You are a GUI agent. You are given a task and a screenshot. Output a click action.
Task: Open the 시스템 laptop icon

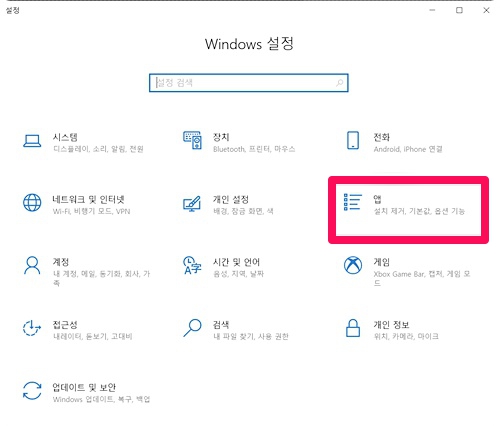[32, 141]
